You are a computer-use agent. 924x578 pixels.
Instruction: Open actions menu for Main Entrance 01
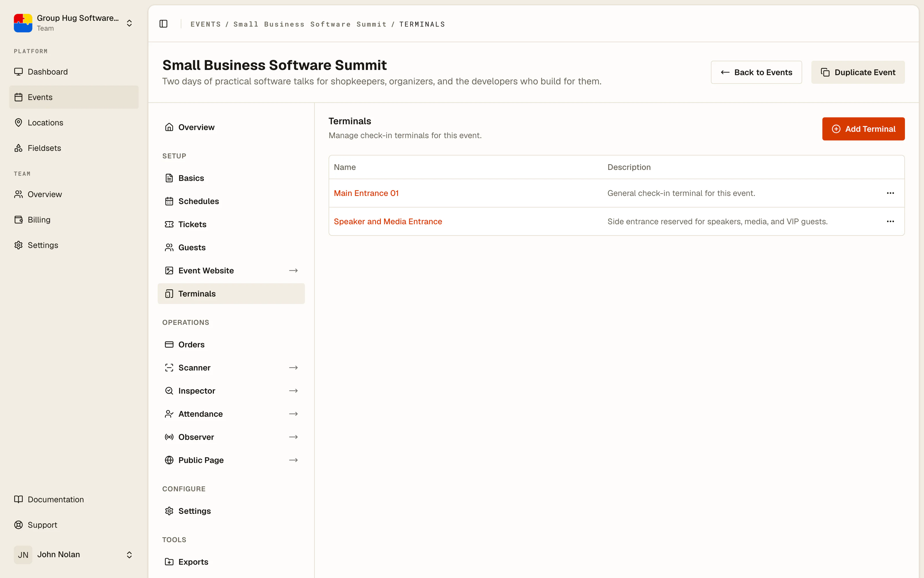point(891,193)
